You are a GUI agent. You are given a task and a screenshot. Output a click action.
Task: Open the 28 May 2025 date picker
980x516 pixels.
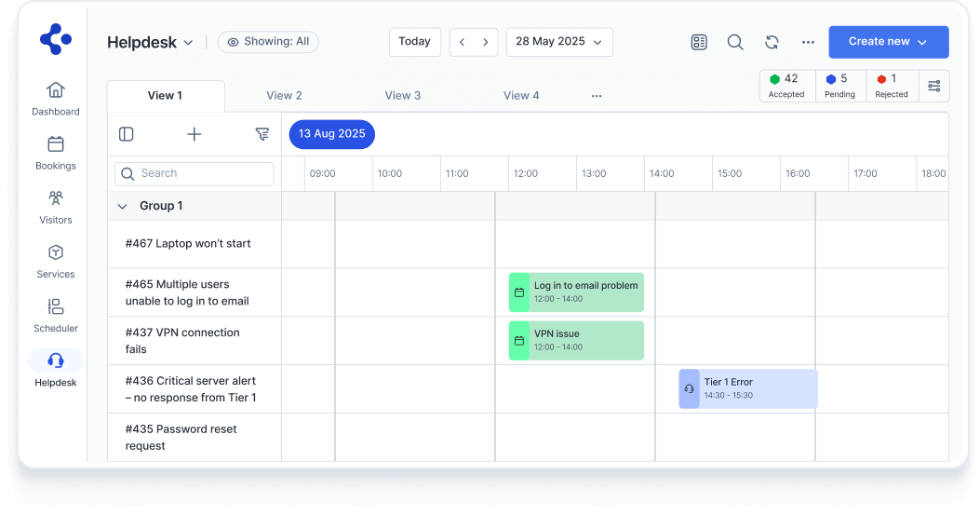pyautogui.click(x=559, y=42)
